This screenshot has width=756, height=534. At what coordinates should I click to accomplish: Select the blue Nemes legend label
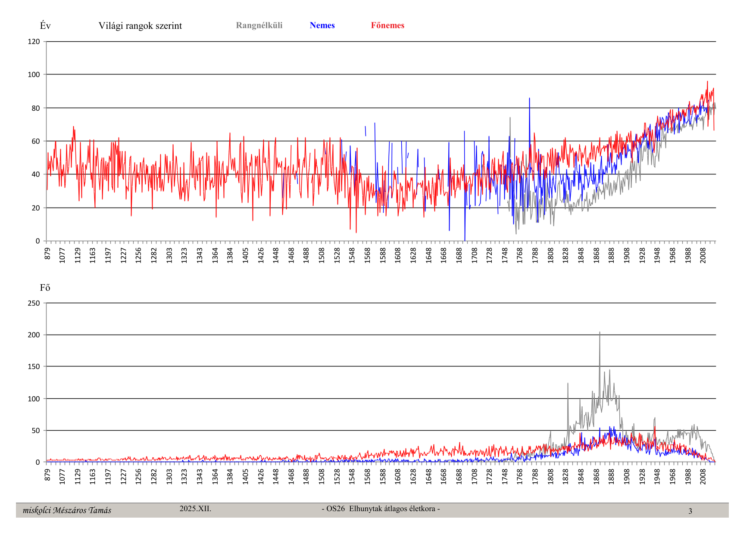(322, 25)
